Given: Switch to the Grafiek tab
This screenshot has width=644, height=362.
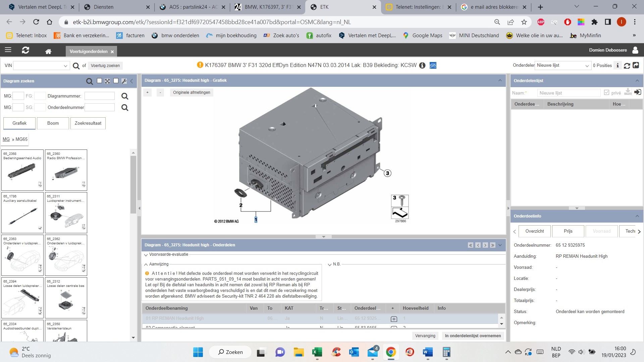Looking at the screenshot, I should [x=19, y=123].
